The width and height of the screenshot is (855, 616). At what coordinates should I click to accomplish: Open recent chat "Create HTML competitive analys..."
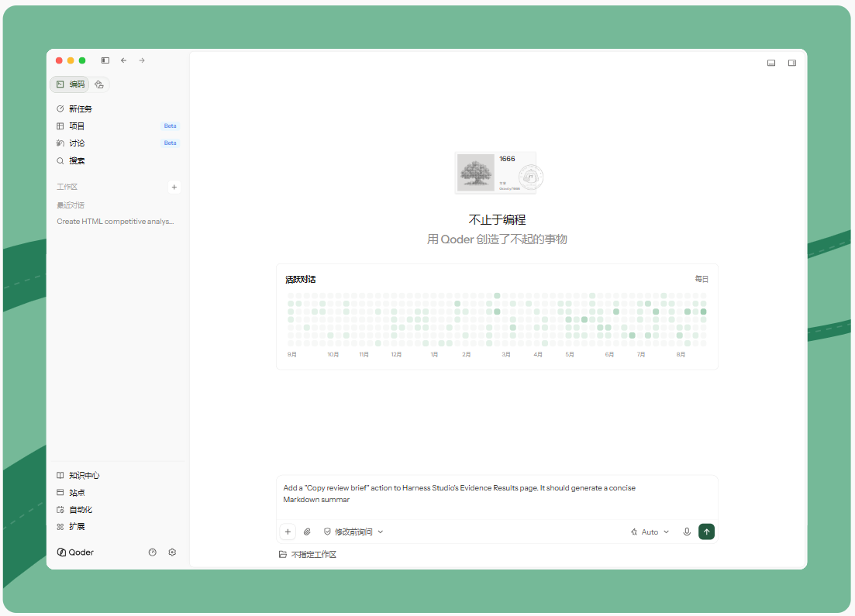tap(115, 222)
